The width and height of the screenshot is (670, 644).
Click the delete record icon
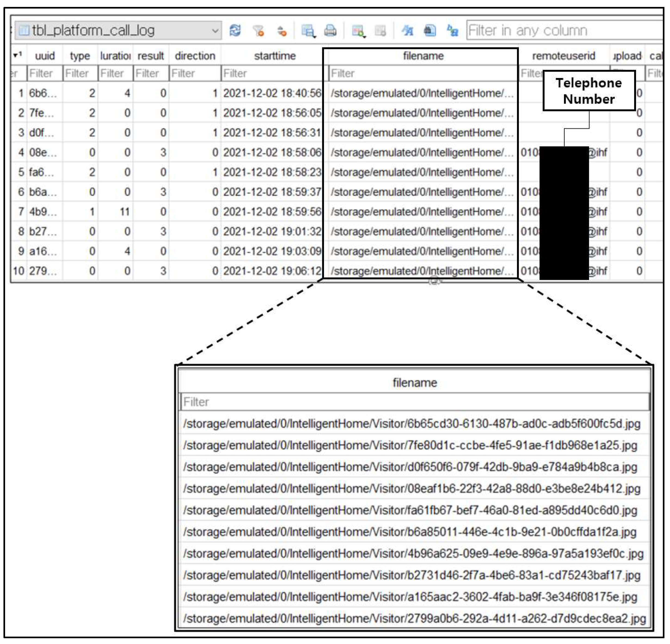click(x=380, y=31)
